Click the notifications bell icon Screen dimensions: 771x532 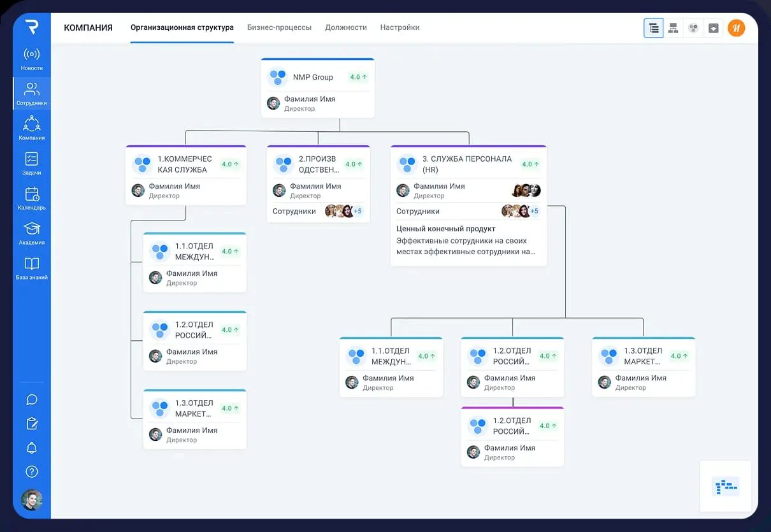pos(31,448)
